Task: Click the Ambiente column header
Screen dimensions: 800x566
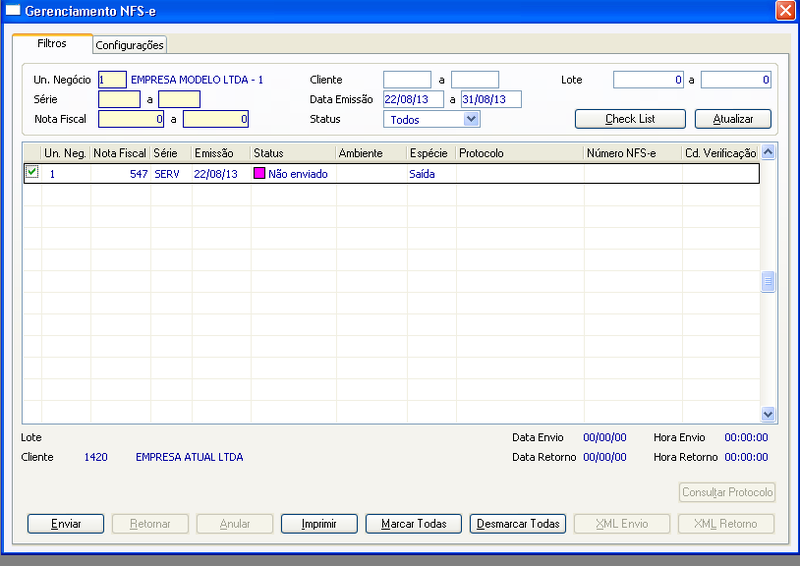Action: tap(371, 153)
